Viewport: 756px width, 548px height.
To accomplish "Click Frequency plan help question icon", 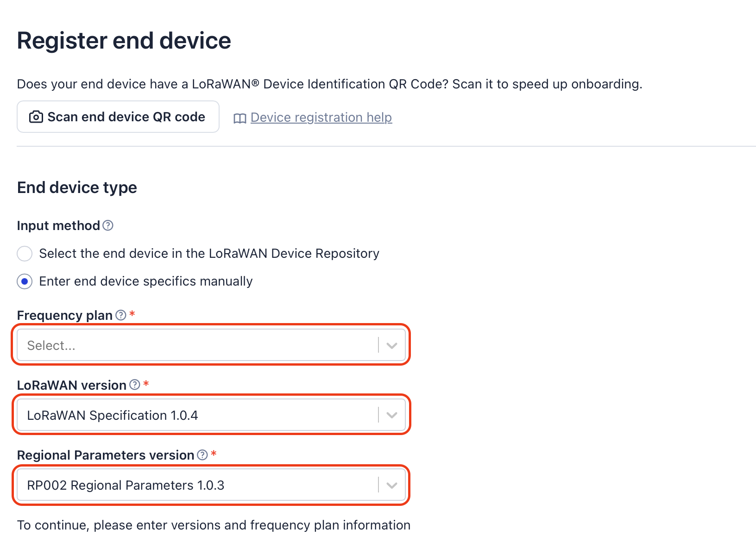I will (121, 315).
